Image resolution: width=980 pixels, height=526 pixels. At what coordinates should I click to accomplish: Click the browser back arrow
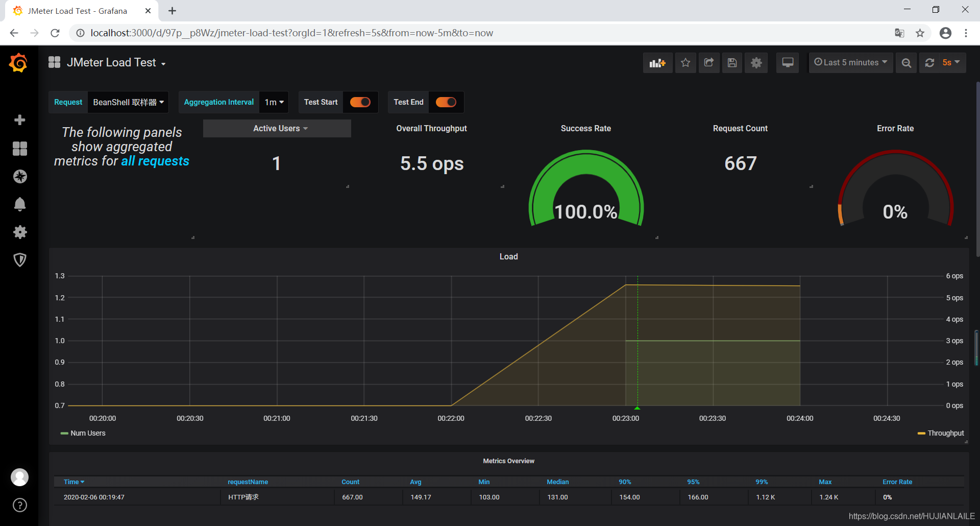pos(14,33)
